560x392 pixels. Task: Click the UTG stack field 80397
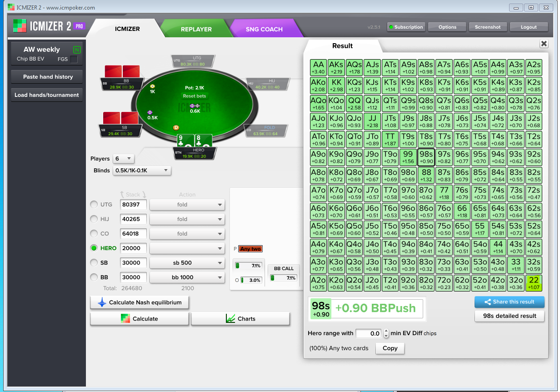point(134,205)
